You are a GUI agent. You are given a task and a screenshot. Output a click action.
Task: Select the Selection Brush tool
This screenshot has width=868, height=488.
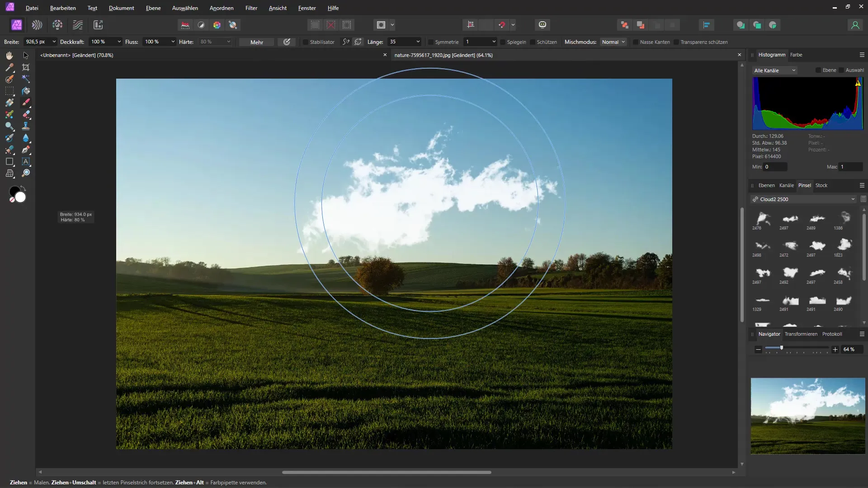(x=9, y=79)
